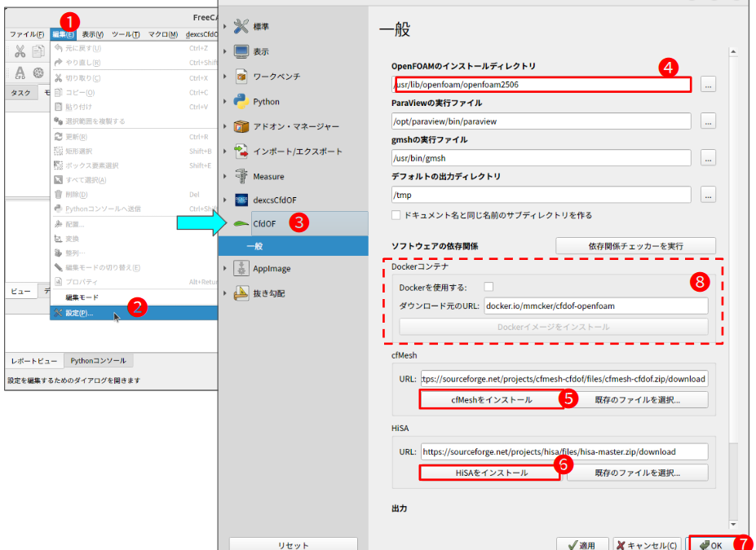Expand the 表示 preferences category arrow
Screen dimensions: 756x550
(x=225, y=51)
